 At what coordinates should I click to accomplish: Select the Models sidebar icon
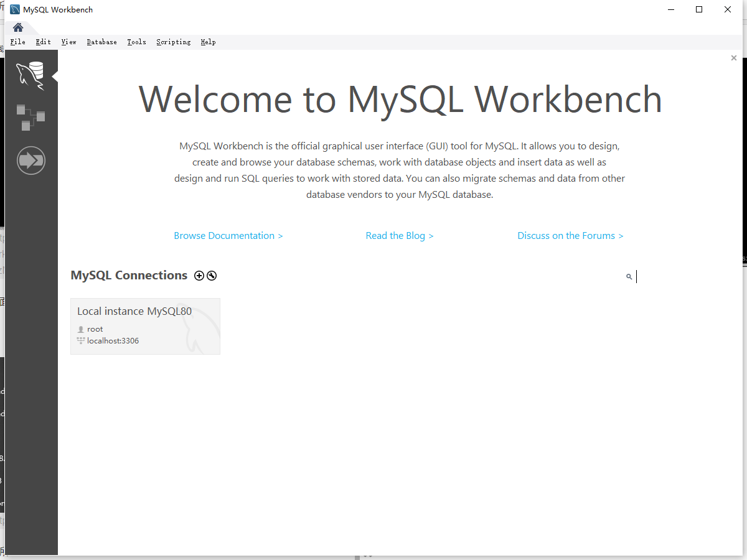coord(31,118)
